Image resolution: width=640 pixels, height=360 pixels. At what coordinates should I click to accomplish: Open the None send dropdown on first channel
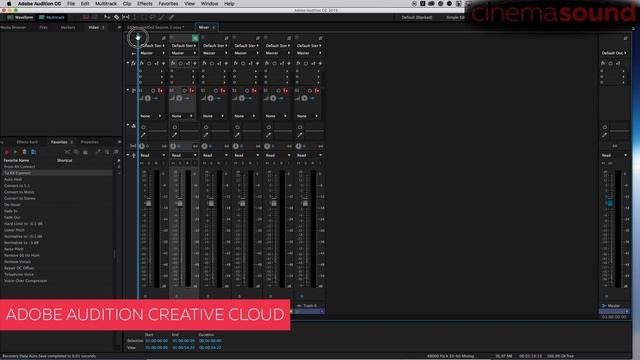click(x=151, y=116)
